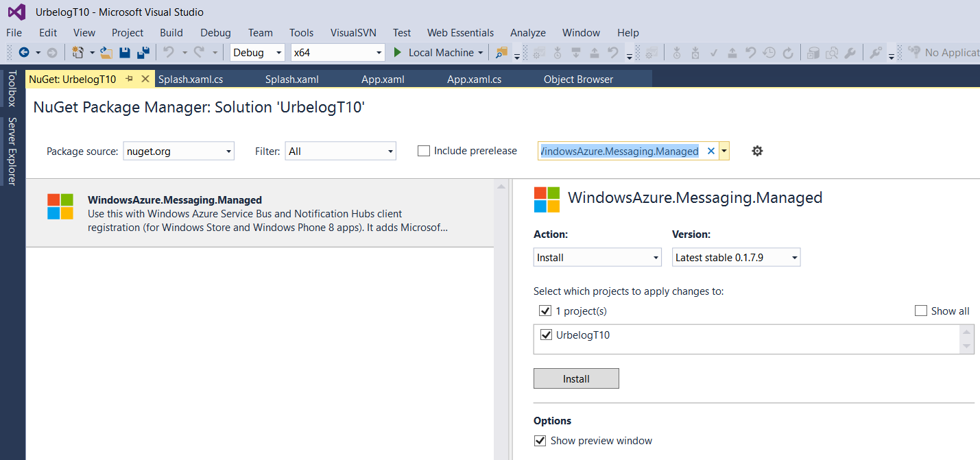Uncheck the UrbelogT10 project checkbox

coord(546,335)
